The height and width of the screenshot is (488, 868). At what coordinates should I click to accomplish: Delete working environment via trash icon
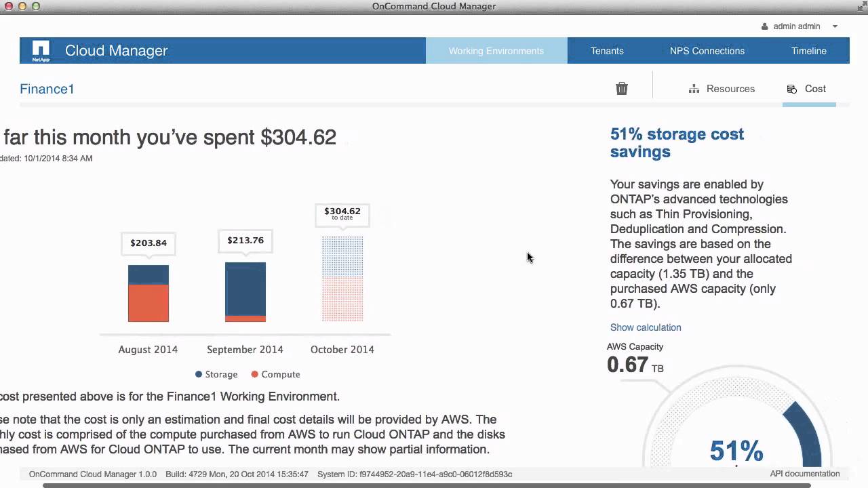(x=622, y=89)
